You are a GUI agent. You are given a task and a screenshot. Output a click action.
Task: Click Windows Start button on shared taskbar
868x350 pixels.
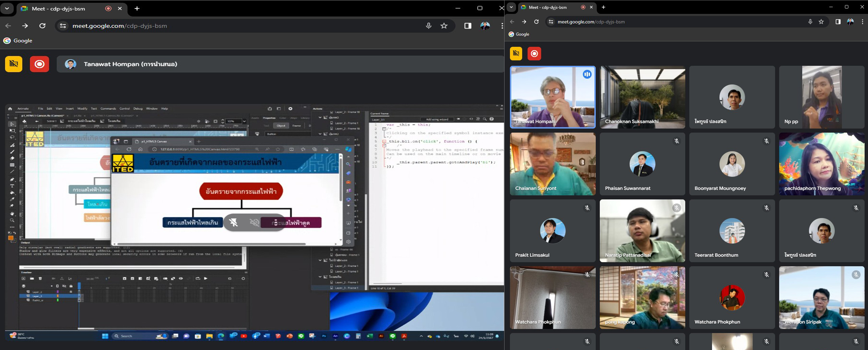point(105,336)
